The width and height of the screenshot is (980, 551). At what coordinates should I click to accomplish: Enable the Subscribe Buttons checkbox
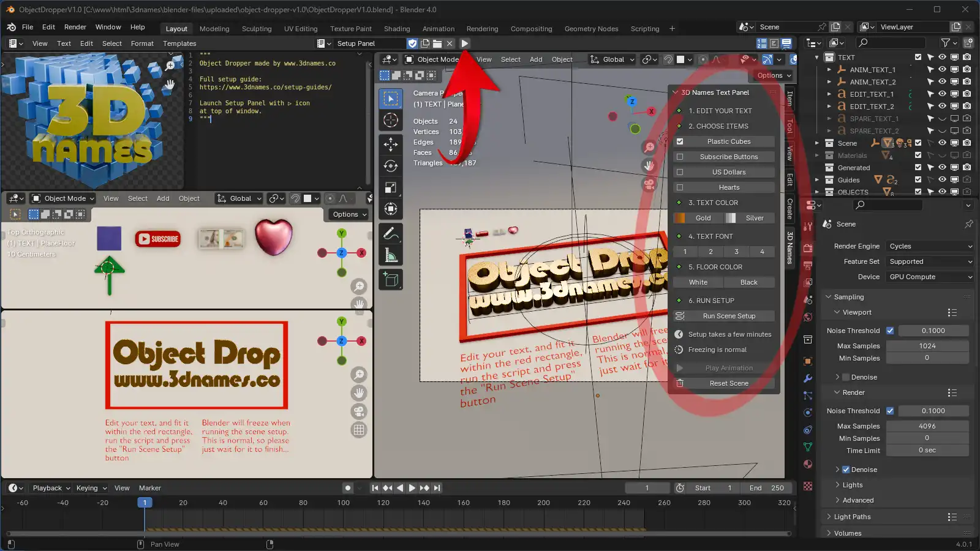(680, 157)
